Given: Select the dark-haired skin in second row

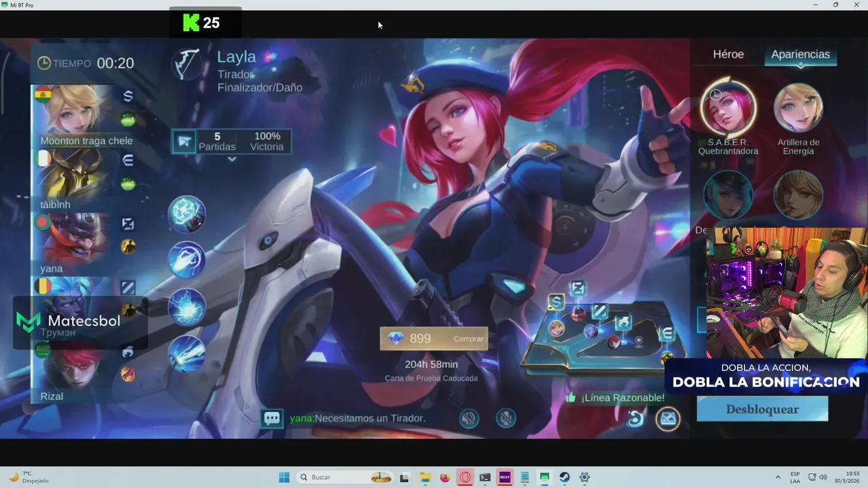Looking at the screenshot, I should pos(728,195).
